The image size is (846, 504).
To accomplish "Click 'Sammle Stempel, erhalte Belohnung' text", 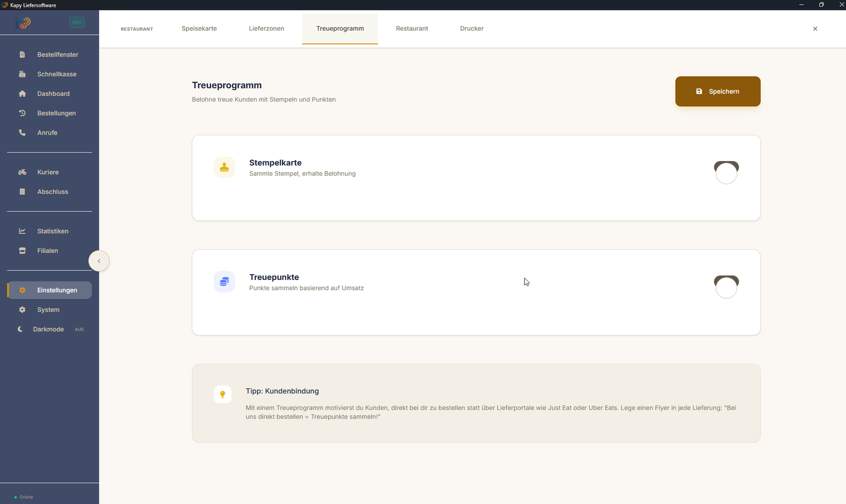I will tap(302, 173).
